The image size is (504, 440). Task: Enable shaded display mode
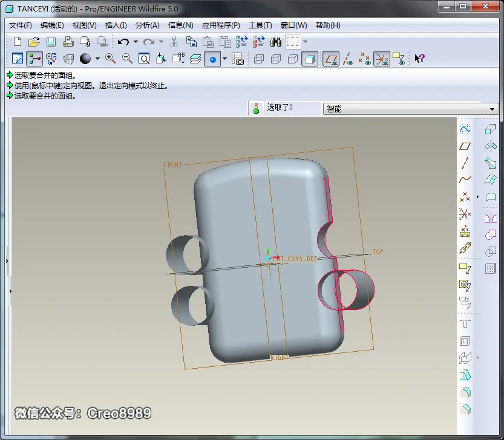(310, 59)
